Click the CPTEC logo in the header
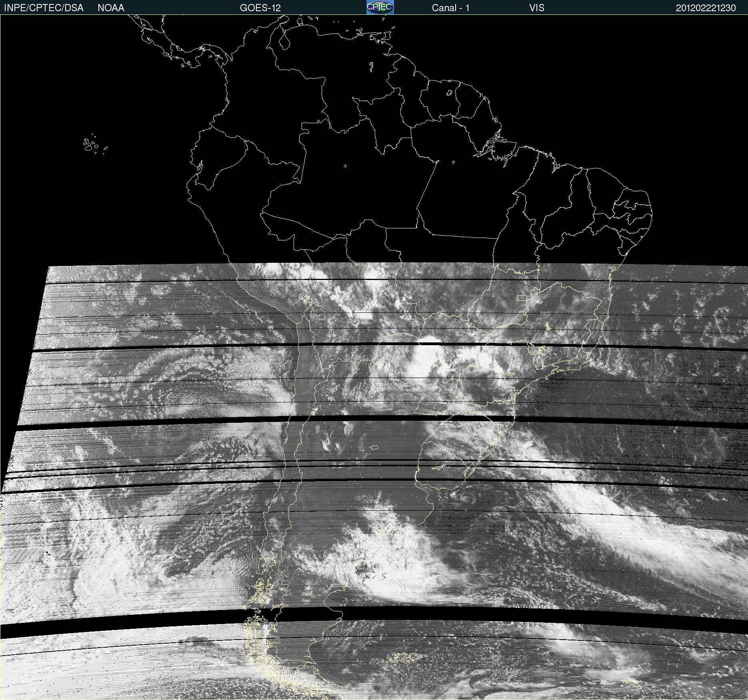The height and width of the screenshot is (700, 748). (x=380, y=7)
